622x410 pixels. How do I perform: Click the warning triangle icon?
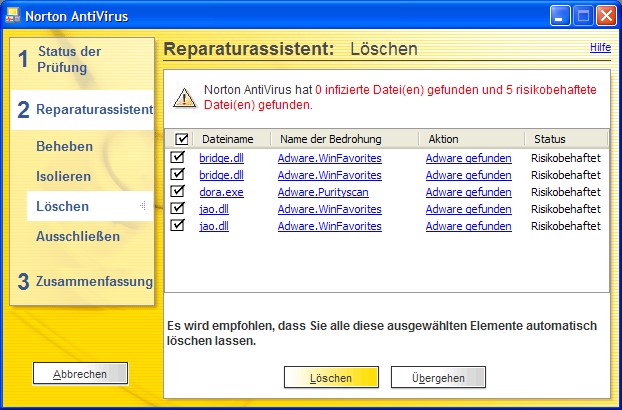pos(184,98)
